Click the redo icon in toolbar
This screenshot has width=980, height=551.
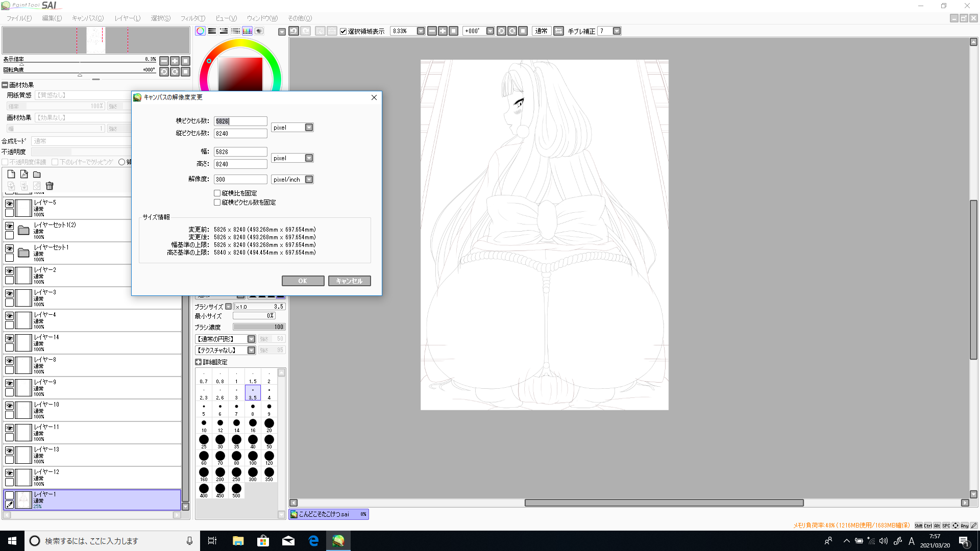(305, 31)
